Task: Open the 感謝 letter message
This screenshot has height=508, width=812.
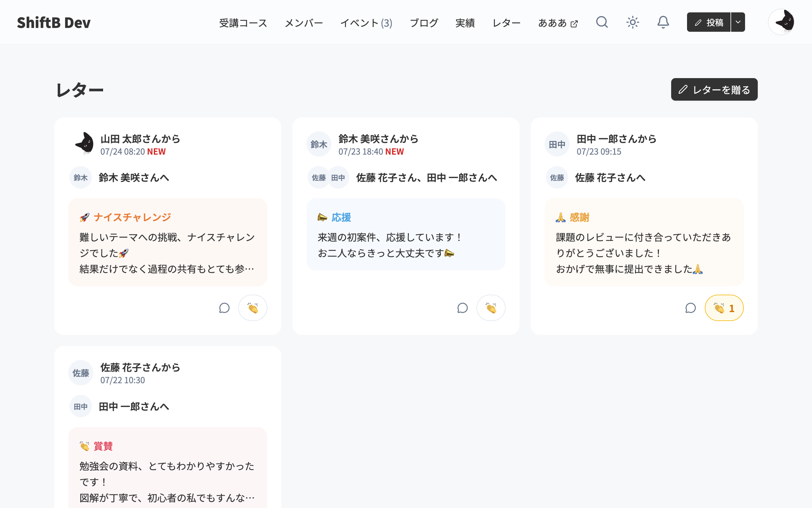Action: pos(644,242)
